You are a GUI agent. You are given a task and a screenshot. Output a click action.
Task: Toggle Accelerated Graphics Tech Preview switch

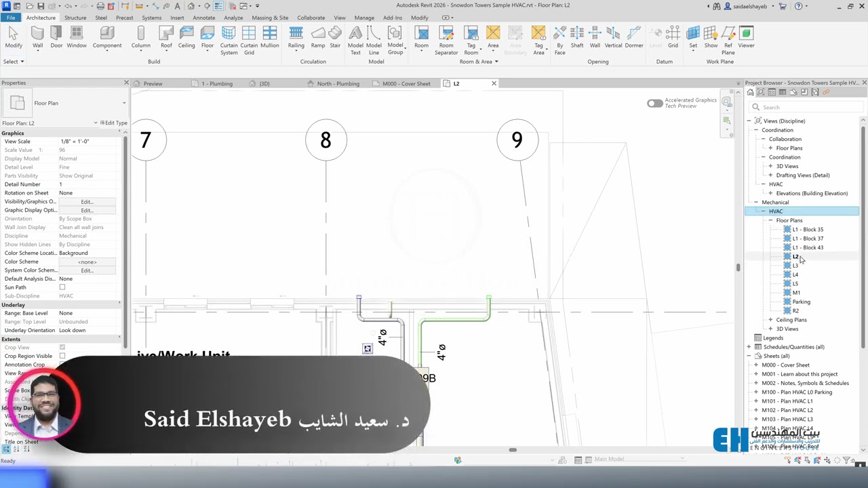[x=654, y=103]
